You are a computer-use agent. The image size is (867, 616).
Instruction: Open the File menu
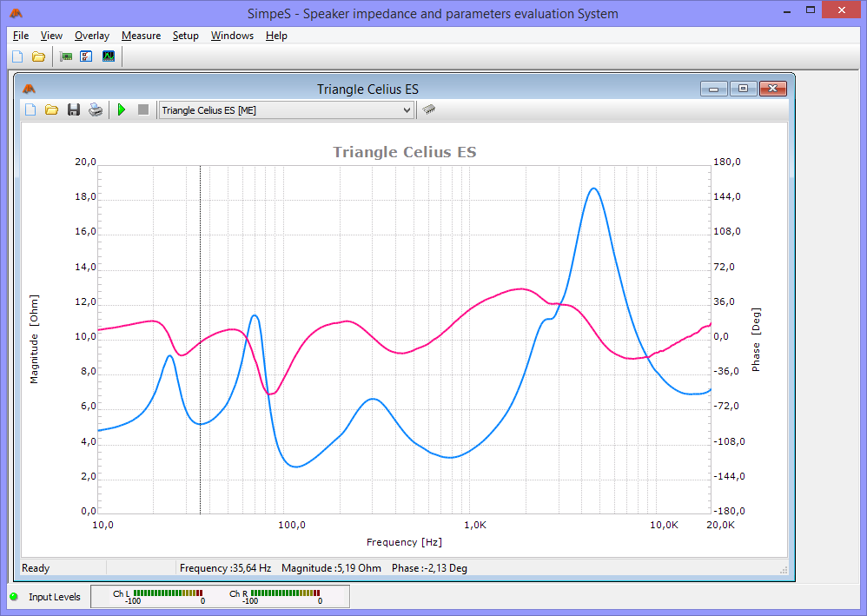coord(21,36)
